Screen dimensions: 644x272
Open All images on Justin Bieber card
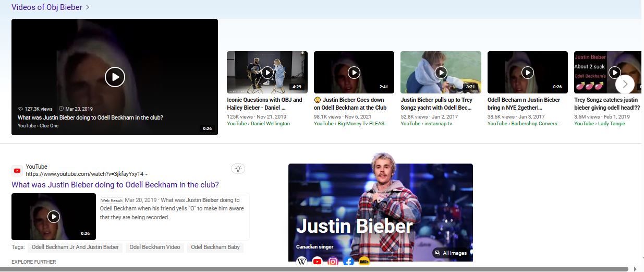[451, 253]
